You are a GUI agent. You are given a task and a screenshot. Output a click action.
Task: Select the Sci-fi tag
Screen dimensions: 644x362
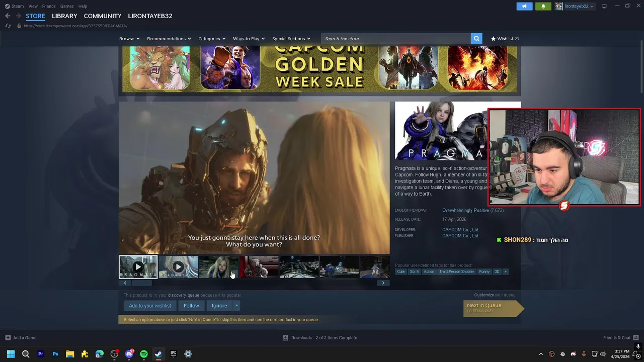tap(414, 271)
